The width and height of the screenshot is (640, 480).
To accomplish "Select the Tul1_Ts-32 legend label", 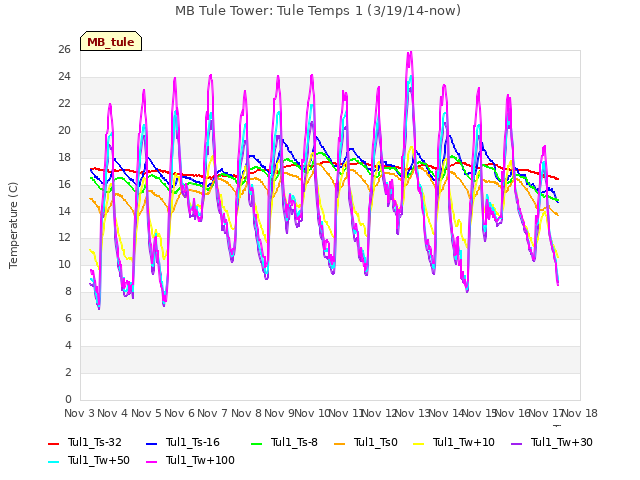I will pyautogui.click(x=95, y=442).
